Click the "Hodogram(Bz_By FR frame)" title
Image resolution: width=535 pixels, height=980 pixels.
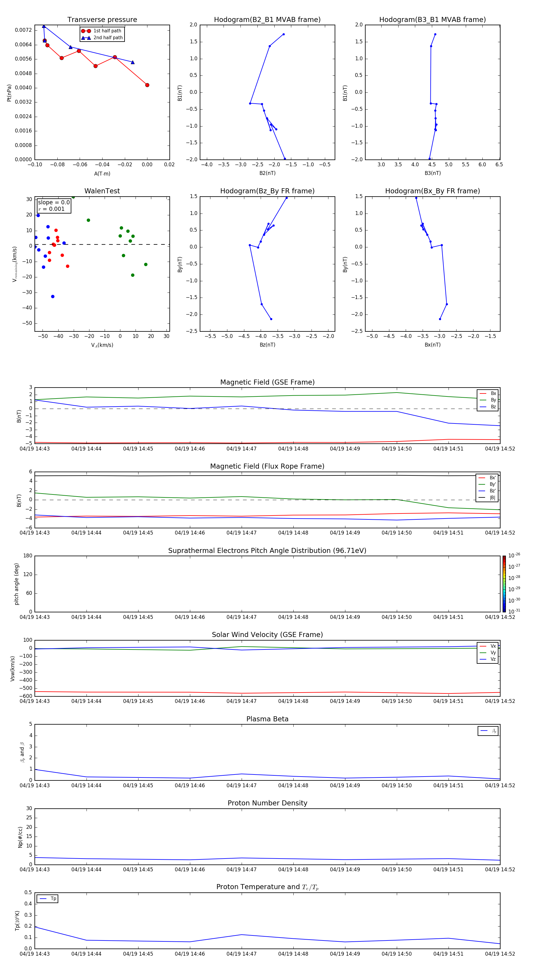[267, 191]
